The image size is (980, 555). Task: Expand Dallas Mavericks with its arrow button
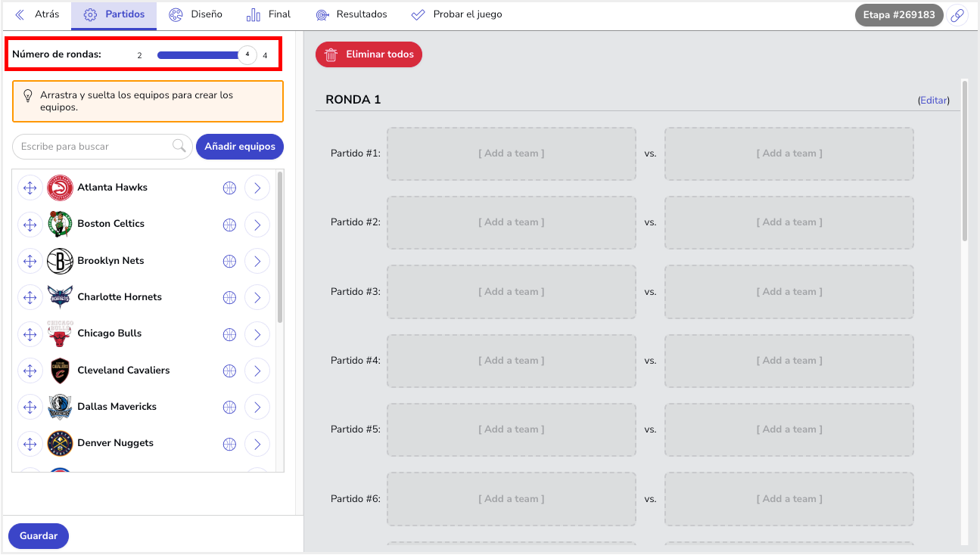(x=257, y=407)
